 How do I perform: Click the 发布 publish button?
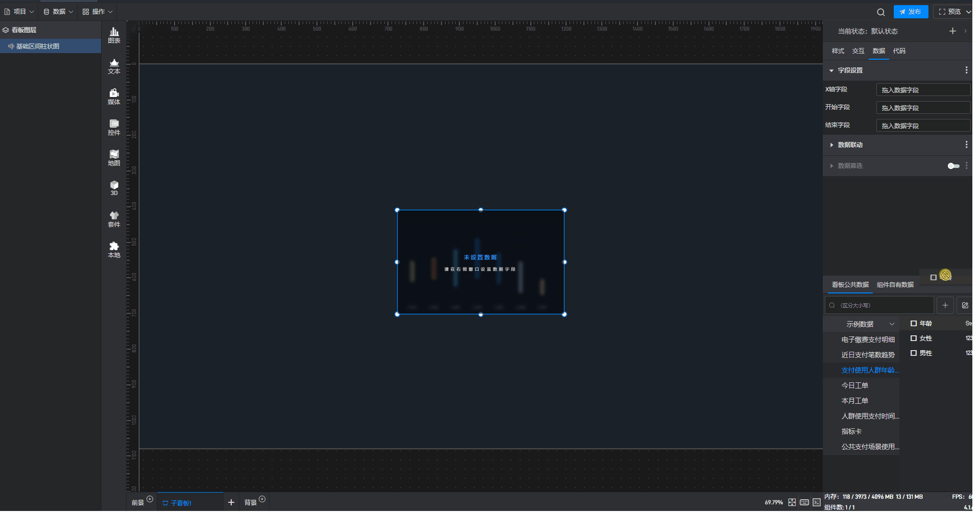pyautogui.click(x=910, y=11)
